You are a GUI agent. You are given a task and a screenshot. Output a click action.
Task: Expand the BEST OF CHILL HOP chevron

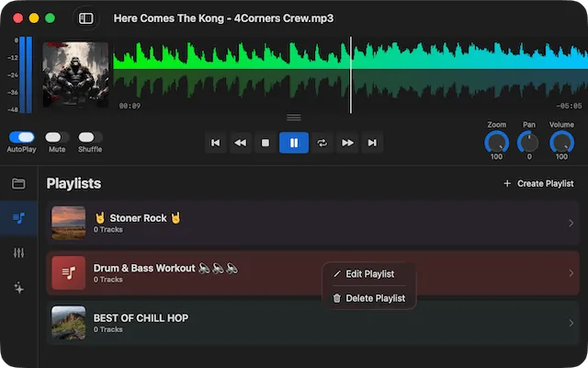571,323
